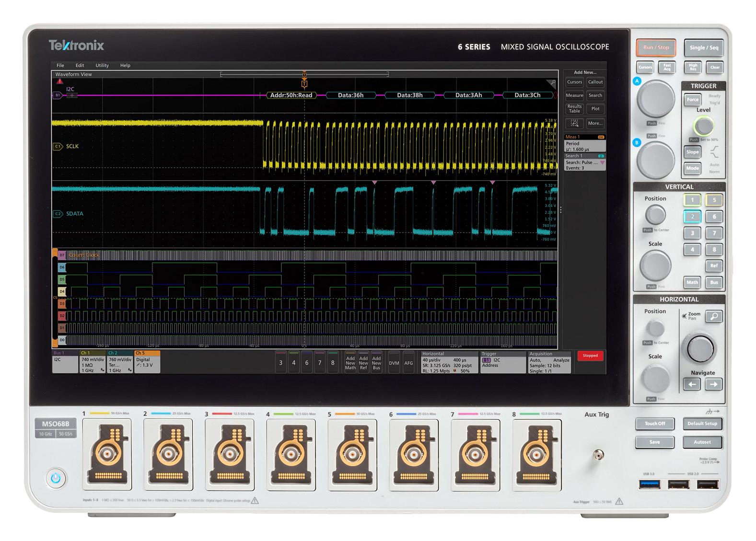Toggle the High Res key
The image size is (756, 541).
click(693, 68)
